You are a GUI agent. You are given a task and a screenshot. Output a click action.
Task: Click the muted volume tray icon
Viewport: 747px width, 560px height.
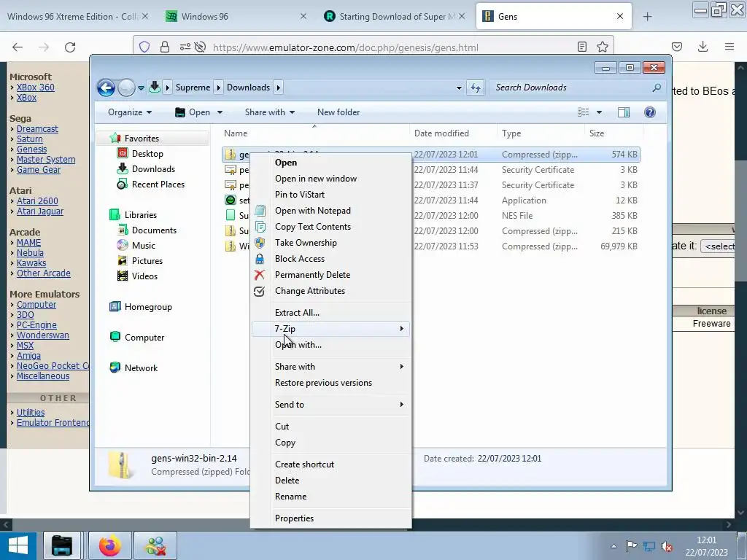[667, 545]
